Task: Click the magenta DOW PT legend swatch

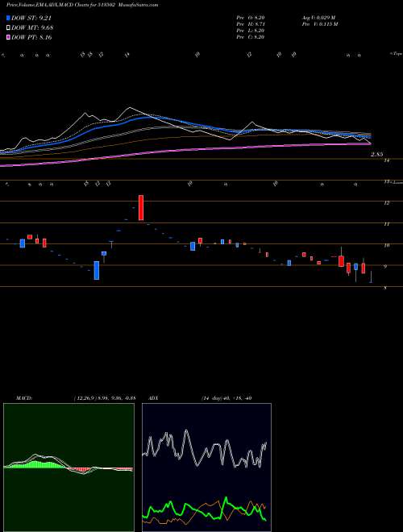Action: click(9, 37)
